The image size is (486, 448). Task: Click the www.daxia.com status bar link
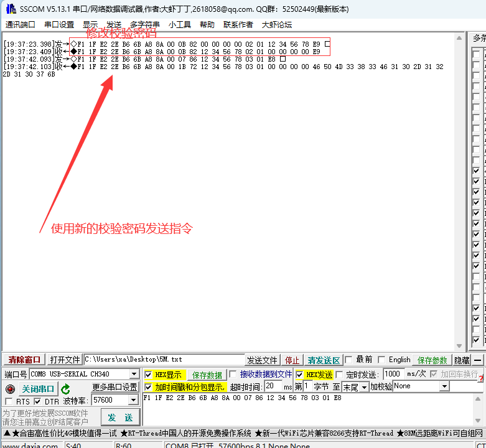click(x=30, y=446)
